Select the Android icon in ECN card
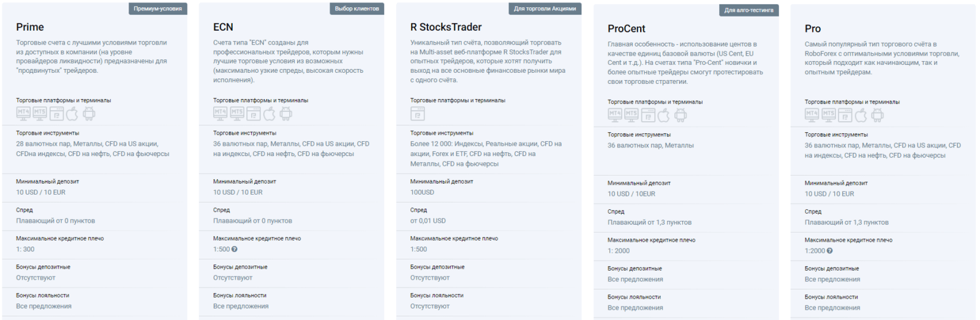Screen dimensions: 980x320 point(286,113)
